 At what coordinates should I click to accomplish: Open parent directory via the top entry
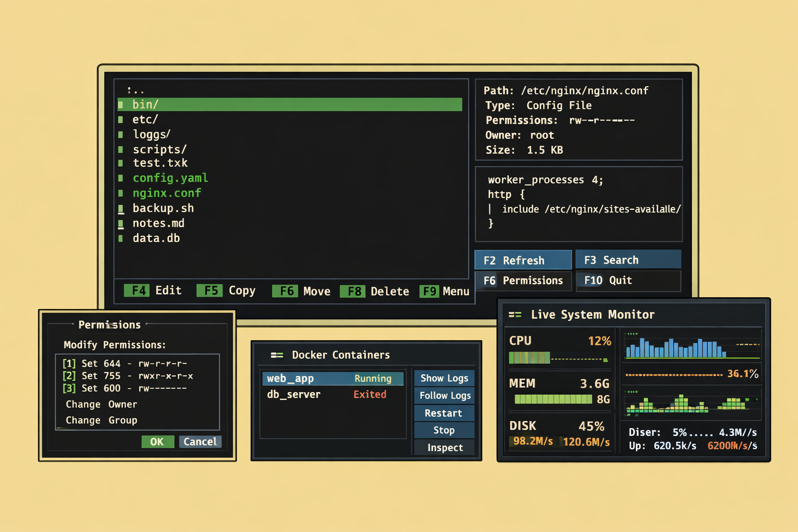tap(136, 89)
